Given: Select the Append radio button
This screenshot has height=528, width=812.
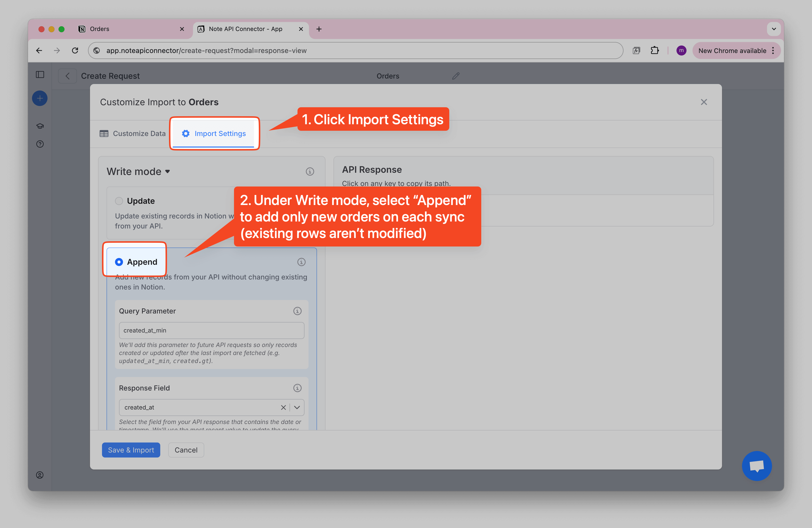Looking at the screenshot, I should click(119, 262).
